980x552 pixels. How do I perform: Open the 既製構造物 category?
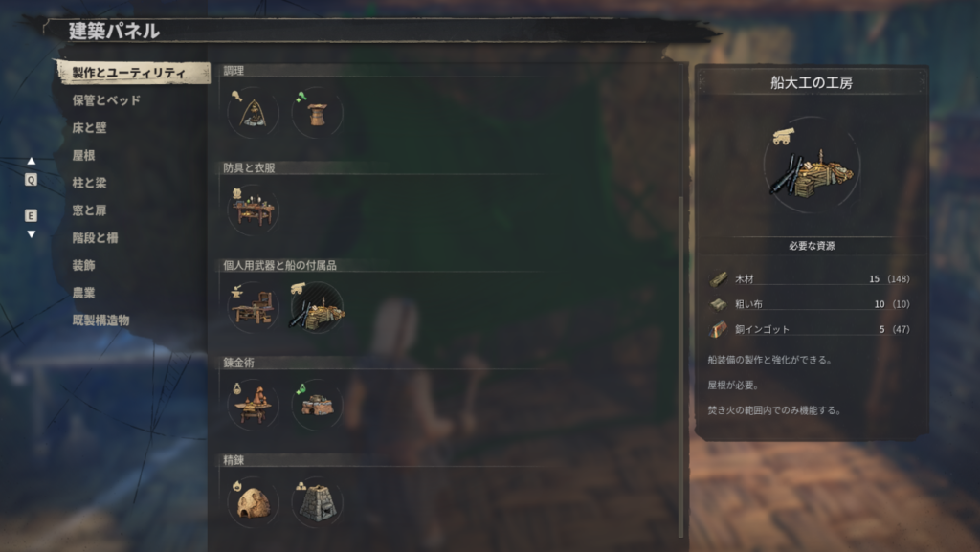click(x=100, y=320)
